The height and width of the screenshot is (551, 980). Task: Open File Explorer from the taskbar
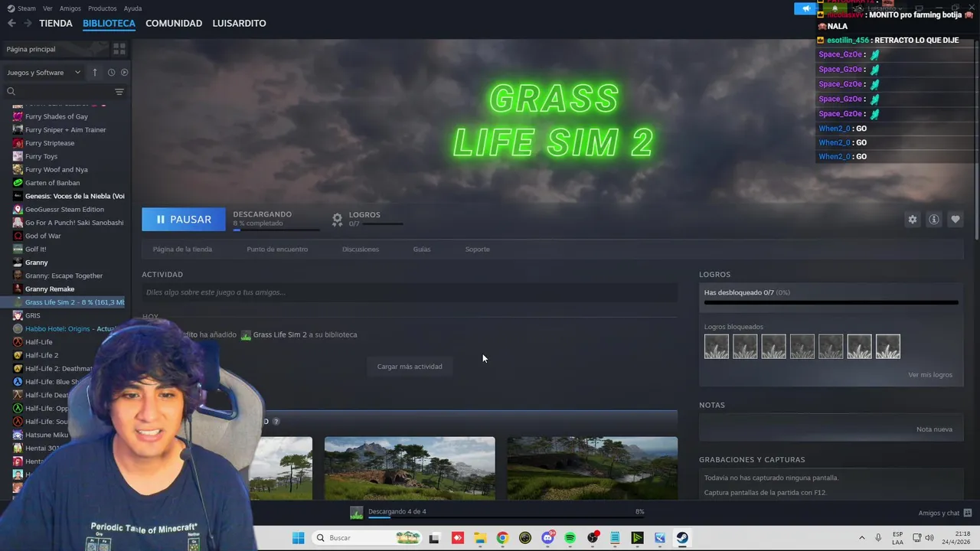(x=479, y=538)
